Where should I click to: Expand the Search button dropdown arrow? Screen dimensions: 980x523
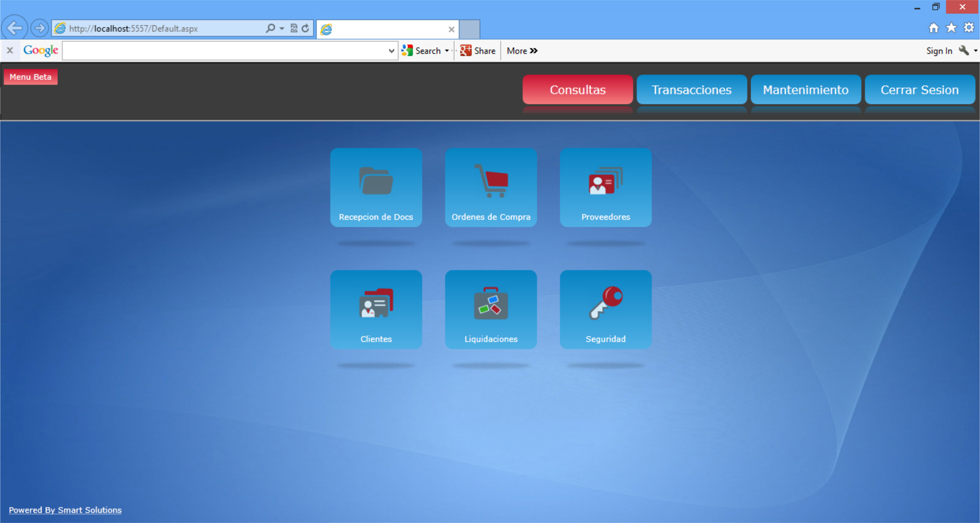click(x=447, y=51)
